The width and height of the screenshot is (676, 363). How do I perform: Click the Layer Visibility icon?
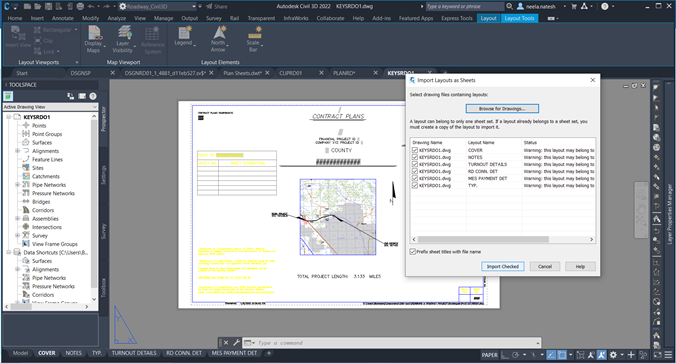click(x=124, y=33)
